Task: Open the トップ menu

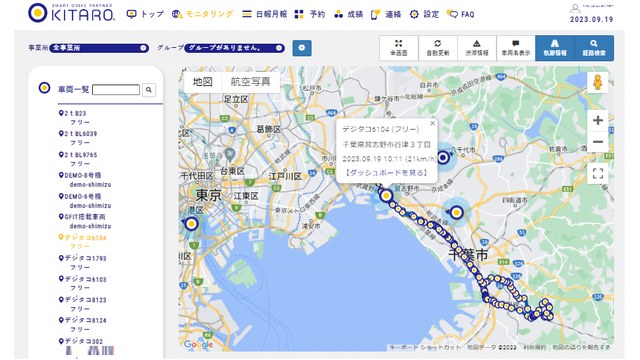Action: tap(145, 14)
